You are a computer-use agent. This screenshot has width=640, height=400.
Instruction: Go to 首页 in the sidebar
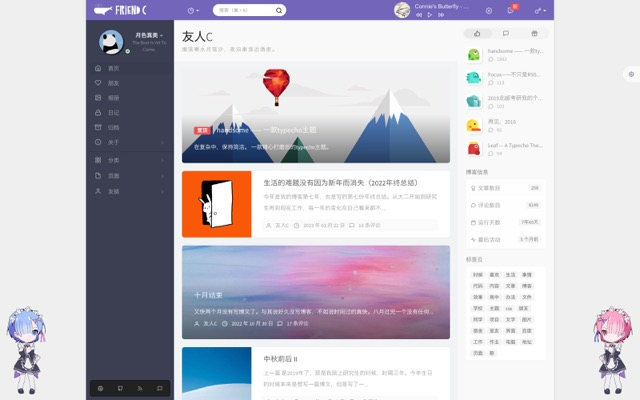113,68
